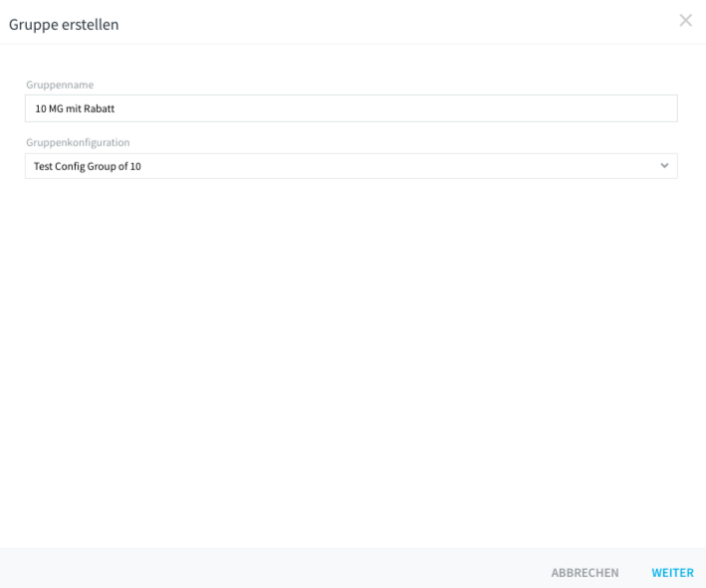Viewport: 706px width, 588px height.
Task: Click the down arrow in config selector
Action: pyautogui.click(x=664, y=165)
